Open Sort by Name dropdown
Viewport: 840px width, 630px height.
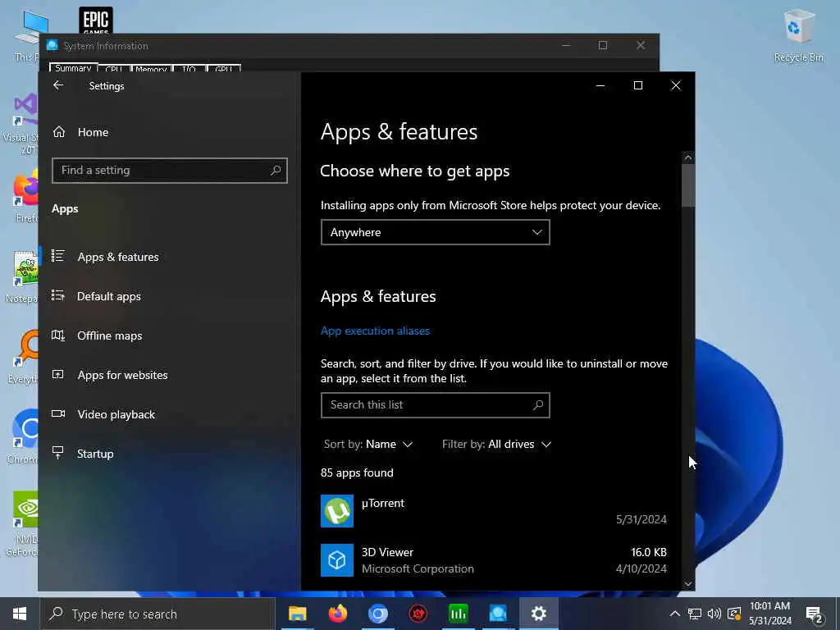(368, 444)
